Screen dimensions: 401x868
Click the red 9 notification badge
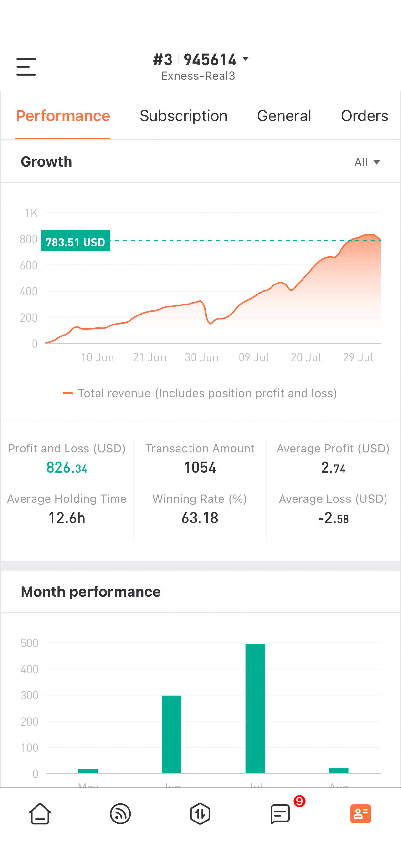tap(299, 801)
